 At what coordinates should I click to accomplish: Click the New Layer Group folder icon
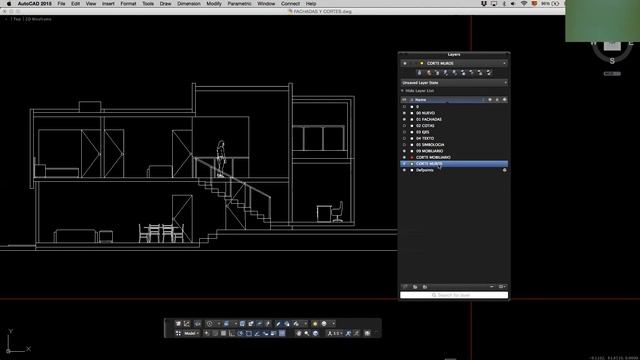415,287
